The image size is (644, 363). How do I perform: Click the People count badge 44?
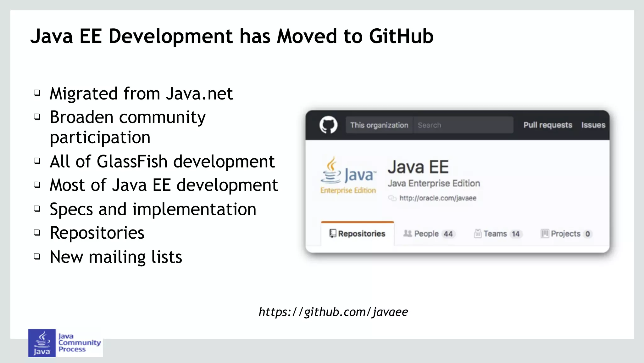pos(448,234)
